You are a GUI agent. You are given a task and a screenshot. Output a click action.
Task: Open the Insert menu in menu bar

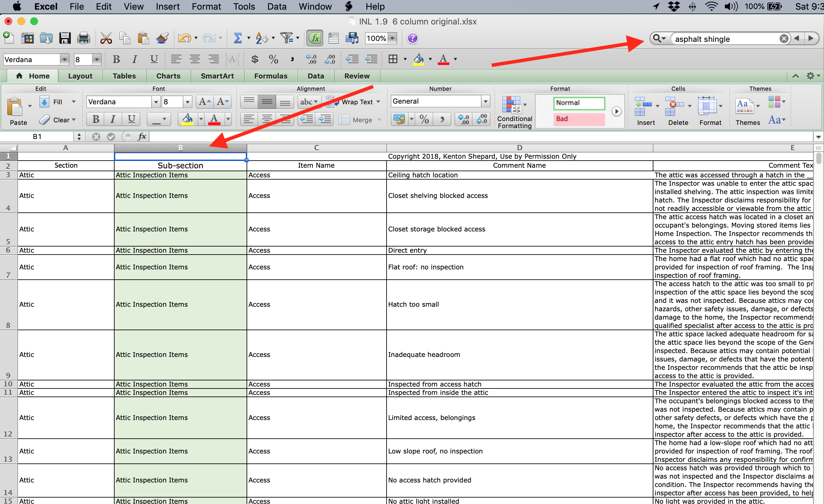pos(168,7)
